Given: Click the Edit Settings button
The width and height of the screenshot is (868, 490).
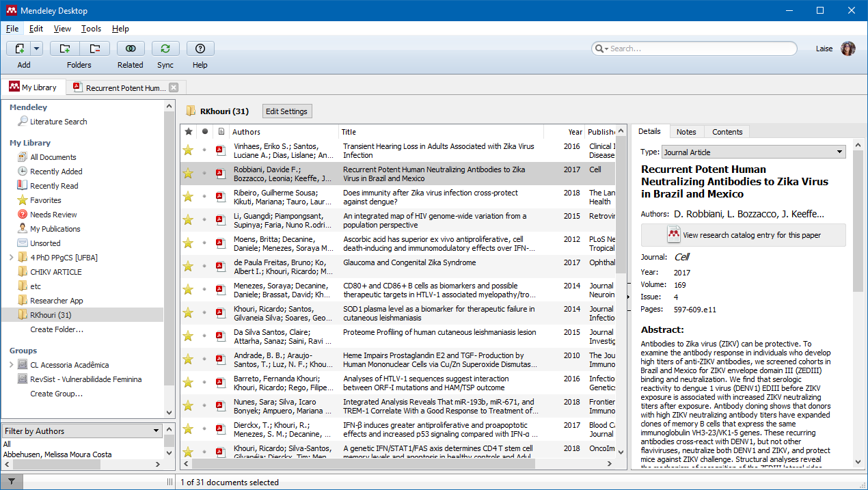Looking at the screenshot, I should (287, 111).
